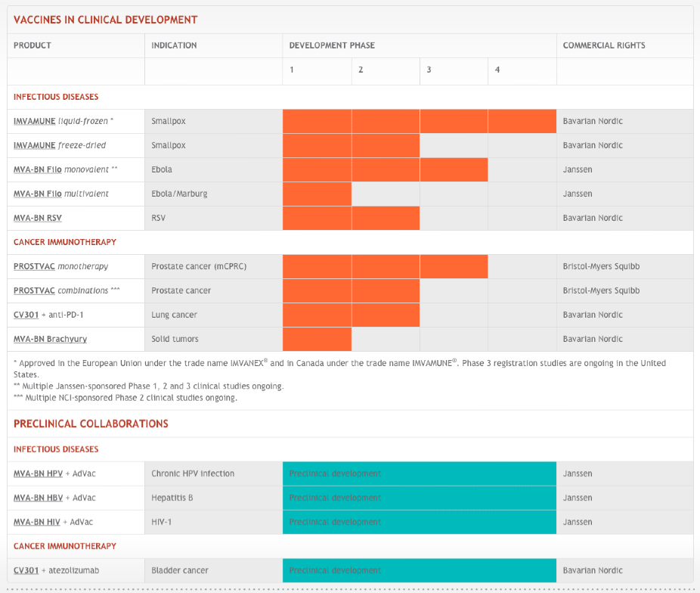This screenshot has height=593, width=700.
Task: Click the teal preclinical bar for Hepatitis B
Action: coord(420,498)
